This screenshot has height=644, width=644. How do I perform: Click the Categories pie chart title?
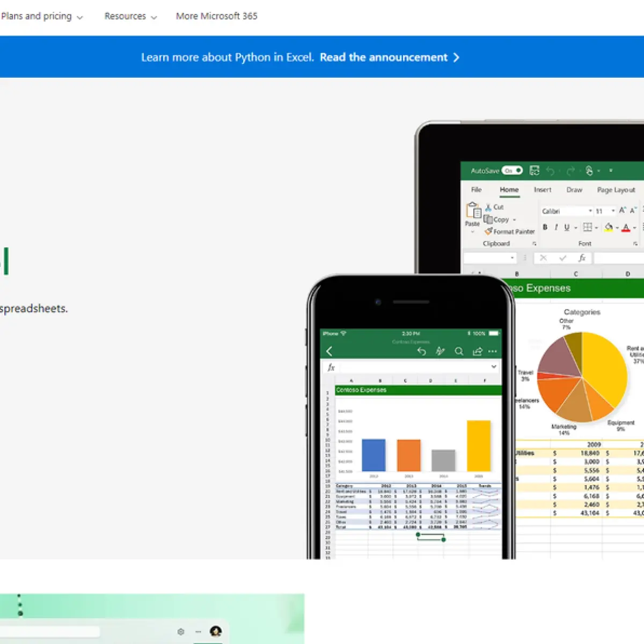[x=582, y=312]
